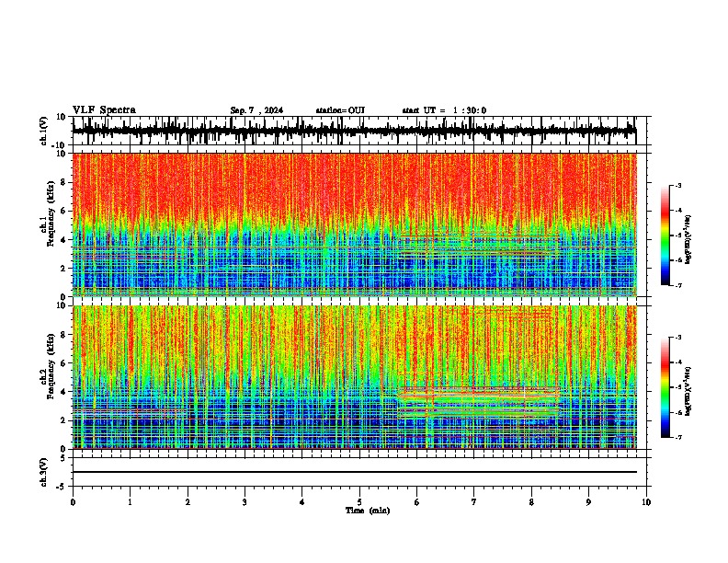Viewport: 728px width, 563px height.
Task: Click the ch.3(V) flat line trace
Action: click(354, 472)
